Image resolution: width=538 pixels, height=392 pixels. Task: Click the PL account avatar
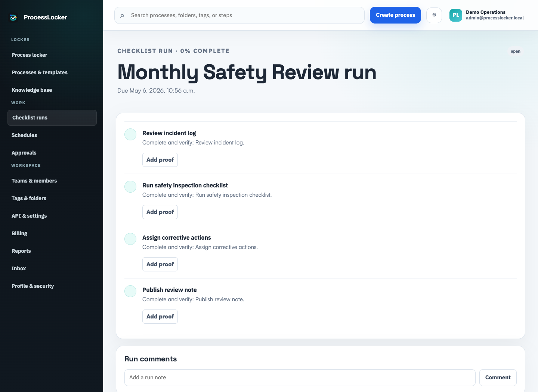click(456, 15)
